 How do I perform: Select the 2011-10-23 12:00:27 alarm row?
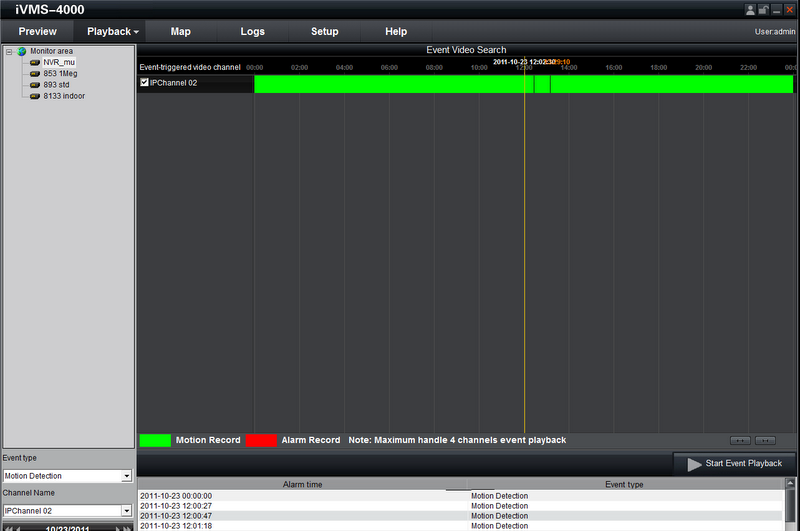pyautogui.click(x=460, y=506)
